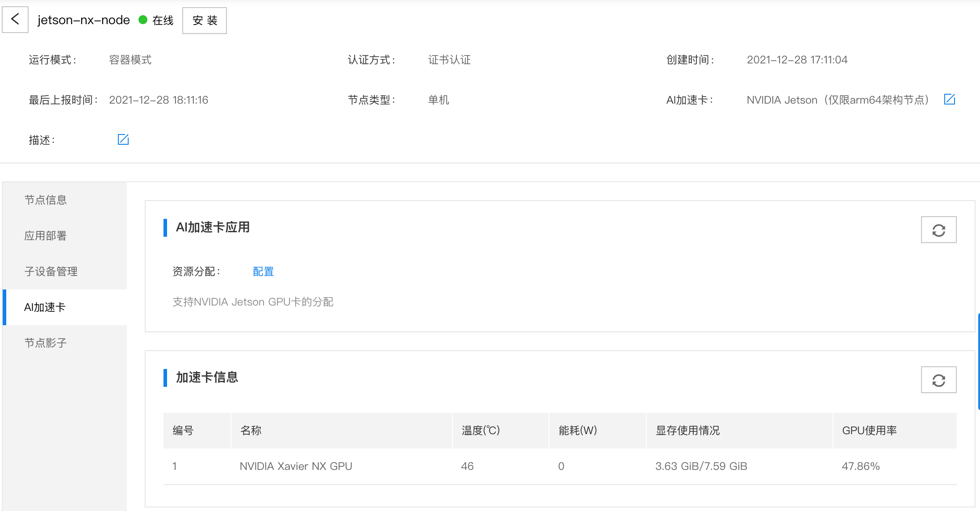
Task: Click the GPU usage 47.86% cell
Action: tap(861, 466)
